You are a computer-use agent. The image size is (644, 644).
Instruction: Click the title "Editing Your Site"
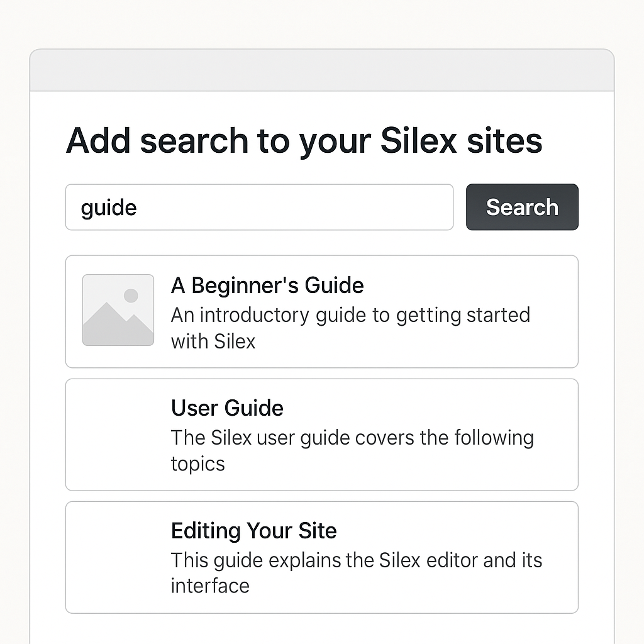coord(253,530)
